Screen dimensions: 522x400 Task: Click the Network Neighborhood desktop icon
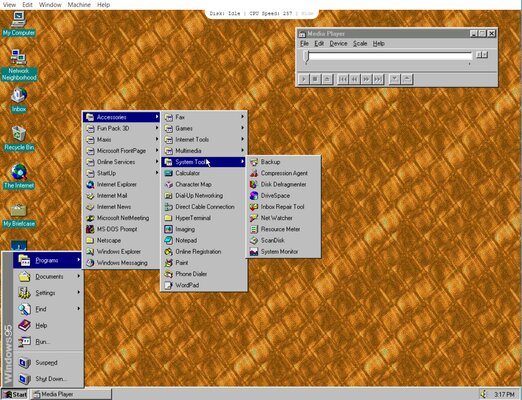point(19,65)
